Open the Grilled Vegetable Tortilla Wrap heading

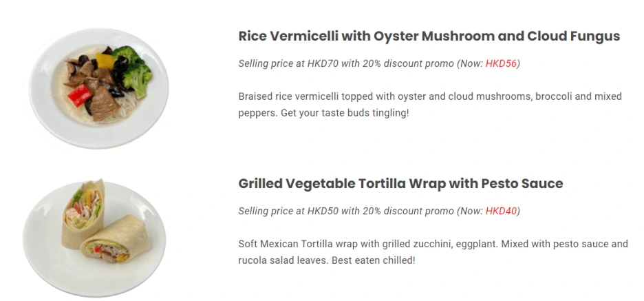[400, 183]
